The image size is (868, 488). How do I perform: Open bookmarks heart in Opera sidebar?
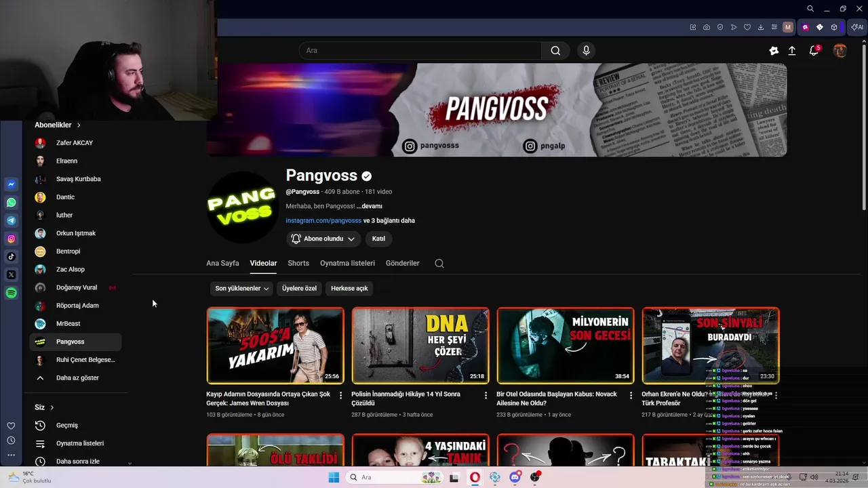[11, 426]
